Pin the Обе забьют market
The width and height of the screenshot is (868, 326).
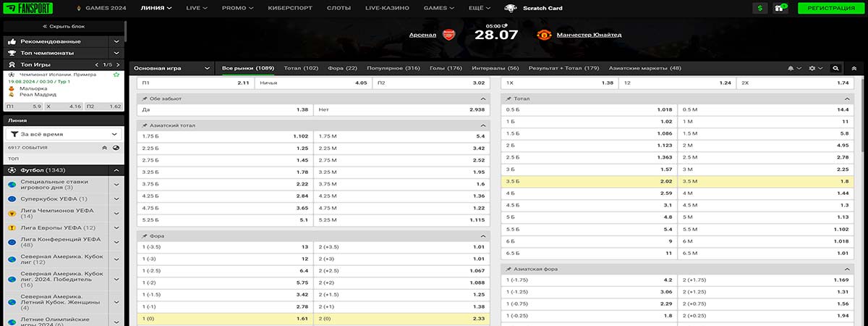pyautogui.click(x=145, y=98)
